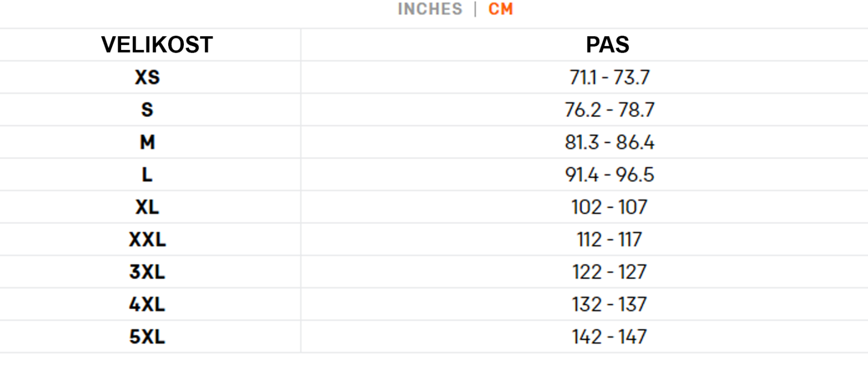Image resolution: width=868 pixels, height=375 pixels.
Task: Switch size units to INCHES
Action: click(430, 9)
